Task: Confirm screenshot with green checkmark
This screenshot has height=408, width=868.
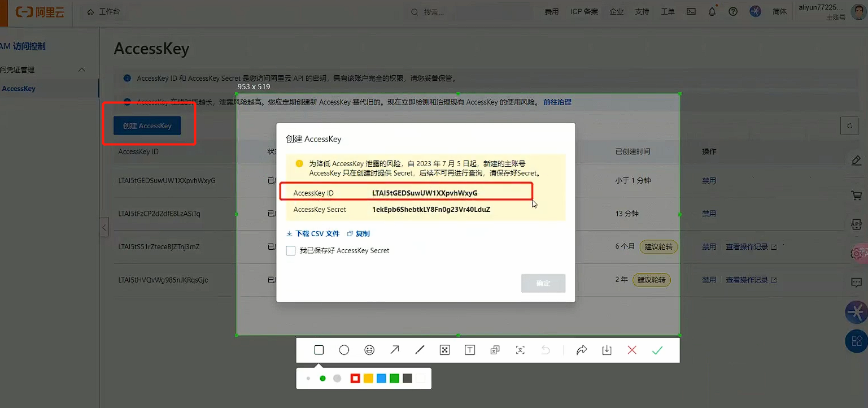Action: tap(657, 350)
